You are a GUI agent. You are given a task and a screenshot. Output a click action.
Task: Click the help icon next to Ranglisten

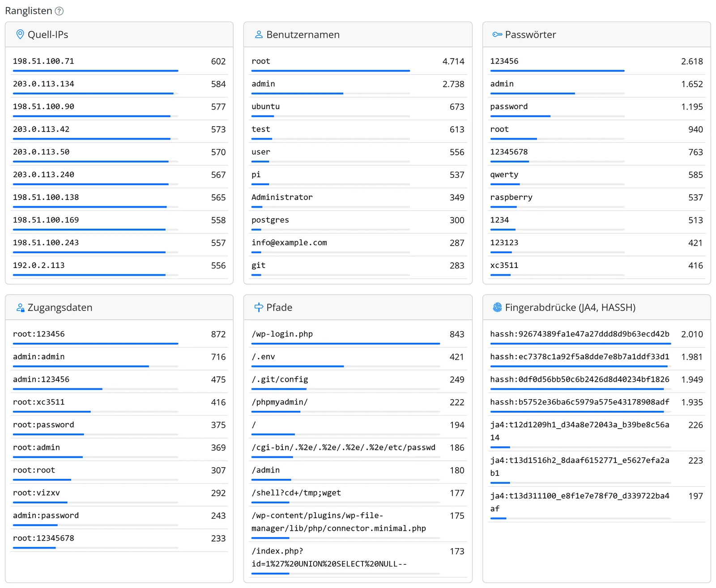[59, 11]
